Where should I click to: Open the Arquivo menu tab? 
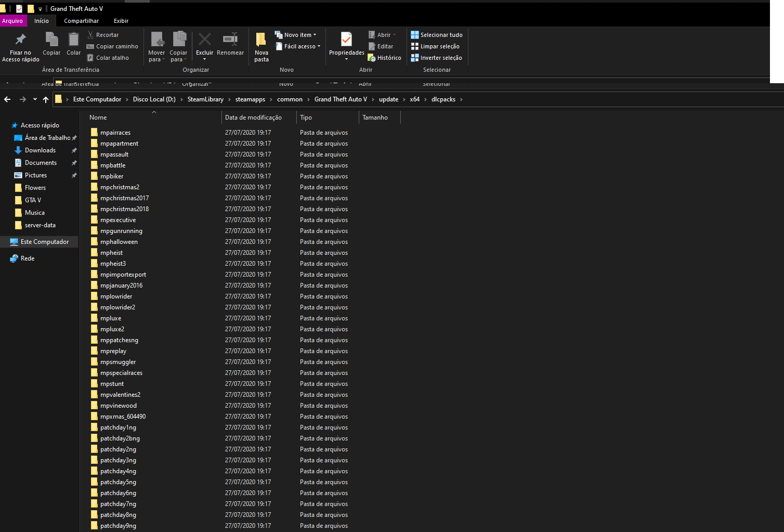point(12,21)
